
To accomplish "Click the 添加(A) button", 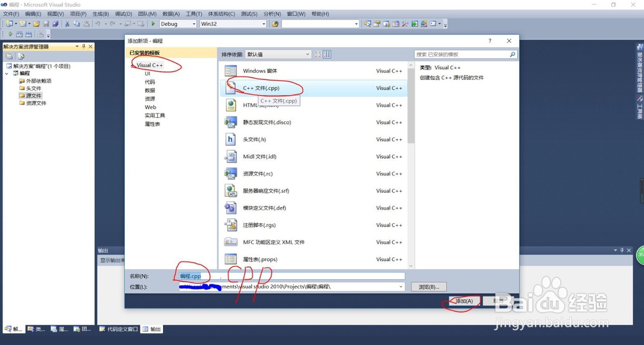I will tap(464, 301).
